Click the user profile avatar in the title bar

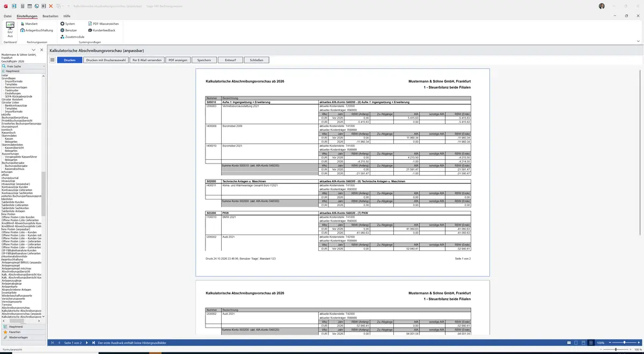tap(602, 6)
